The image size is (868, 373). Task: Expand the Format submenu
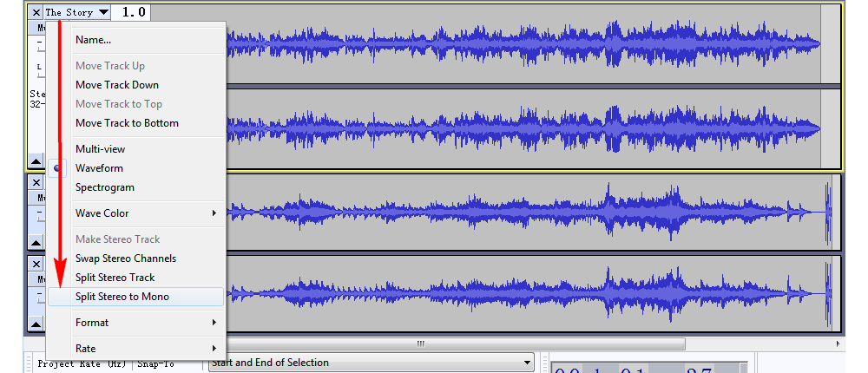tap(135, 323)
